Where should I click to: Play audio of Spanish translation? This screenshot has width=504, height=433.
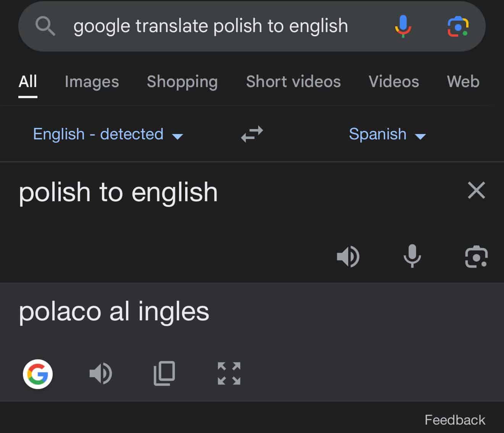click(100, 373)
